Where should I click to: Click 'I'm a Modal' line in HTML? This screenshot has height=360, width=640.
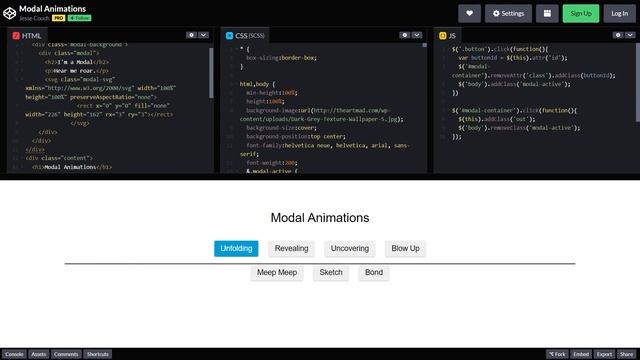(x=77, y=62)
